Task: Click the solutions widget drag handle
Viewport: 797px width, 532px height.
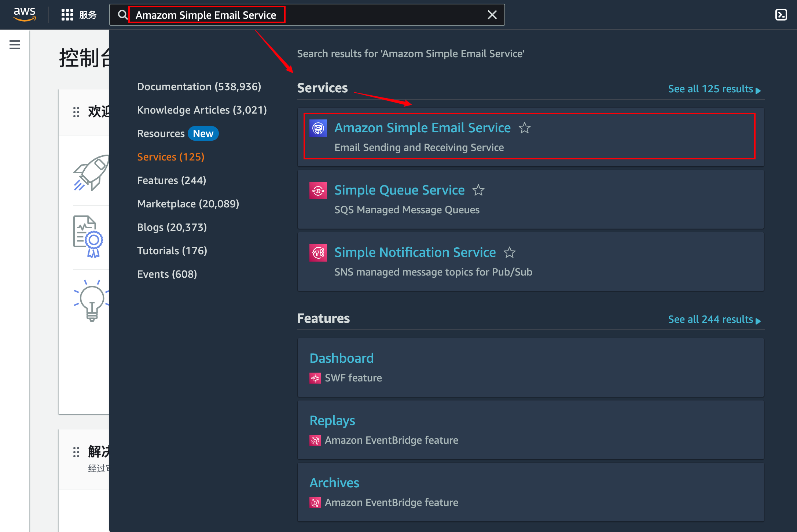Action: (x=76, y=452)
